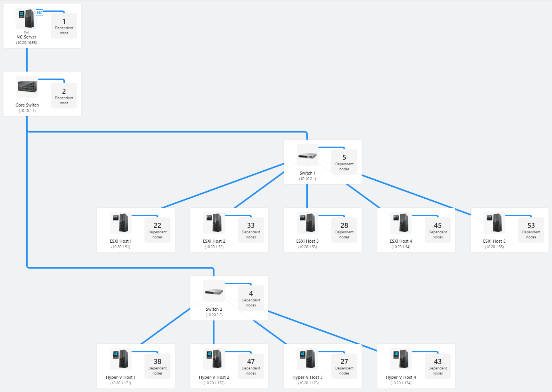Viewport: 552px width, 392px height.
Task: Click the ESXi Host 5 server icon
Action: tap(494, 223)
